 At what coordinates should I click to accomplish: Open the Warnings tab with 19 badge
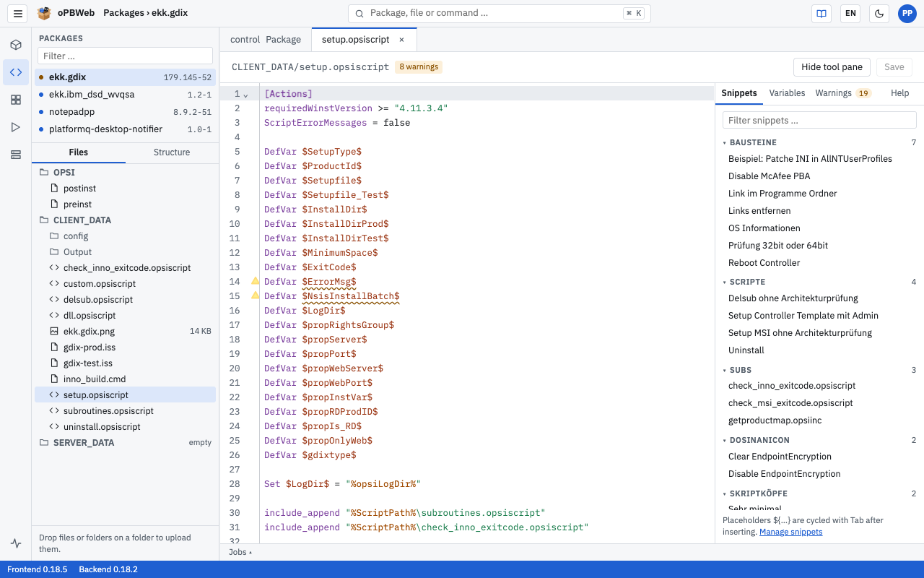pos(842,93)
